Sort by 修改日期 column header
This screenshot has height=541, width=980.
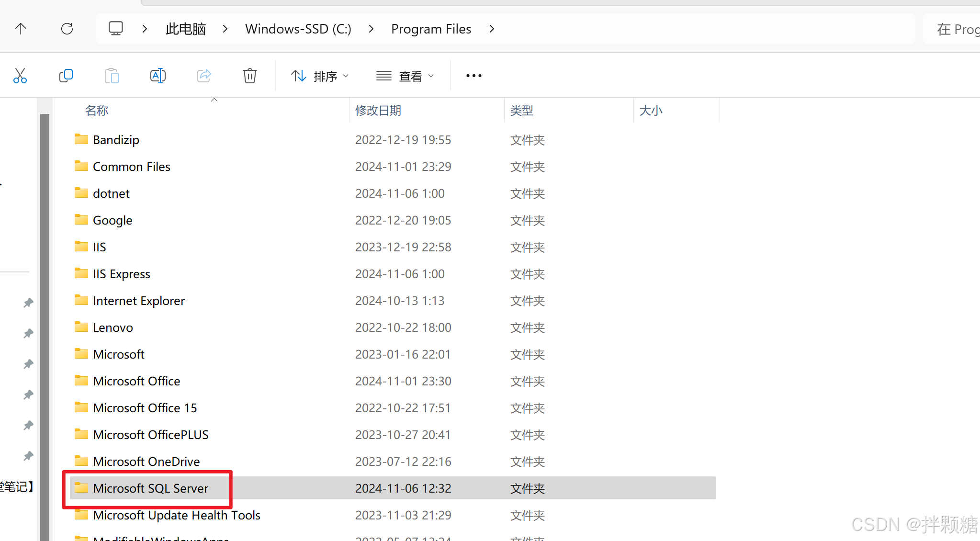click(x=378, y=111)
